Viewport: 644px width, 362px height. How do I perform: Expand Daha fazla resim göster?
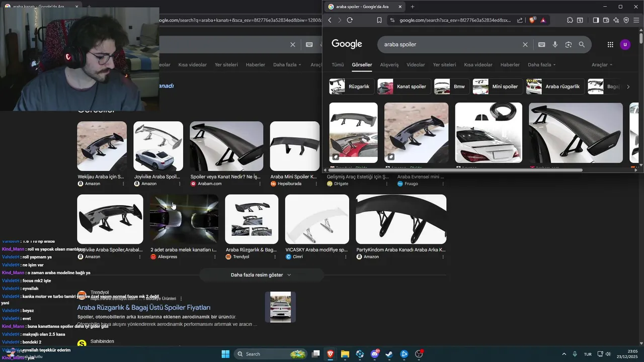261,275
